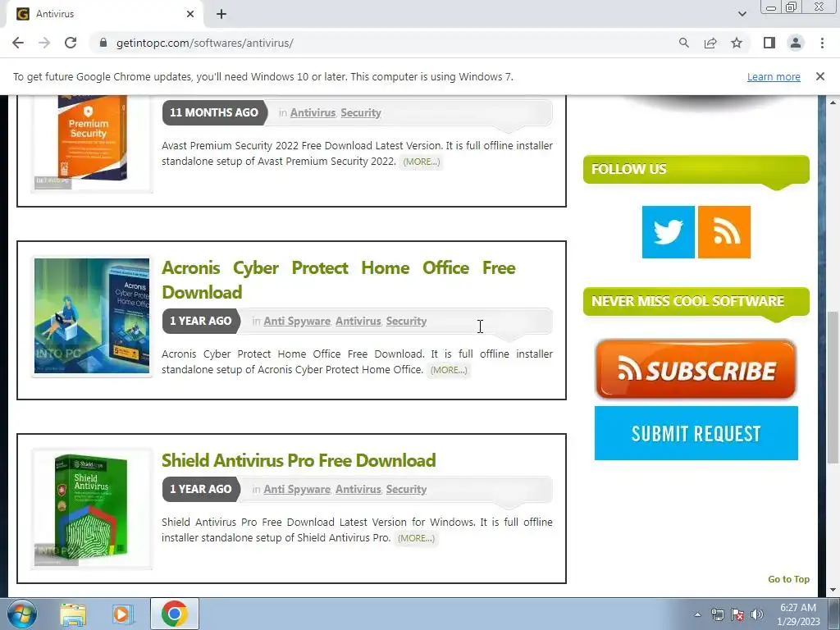The width and height of the screenshot is (840, 630).
Task: Open the volume speaker icon
Action: [x=757, y=614]
